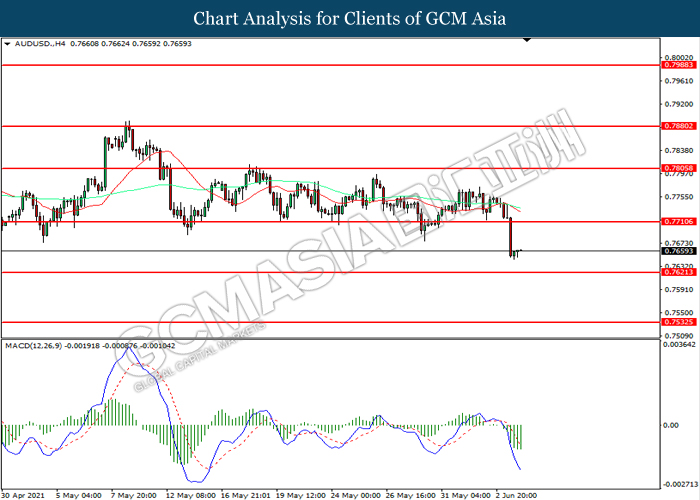Click the 0.75500 price scale value

[679, 312]
